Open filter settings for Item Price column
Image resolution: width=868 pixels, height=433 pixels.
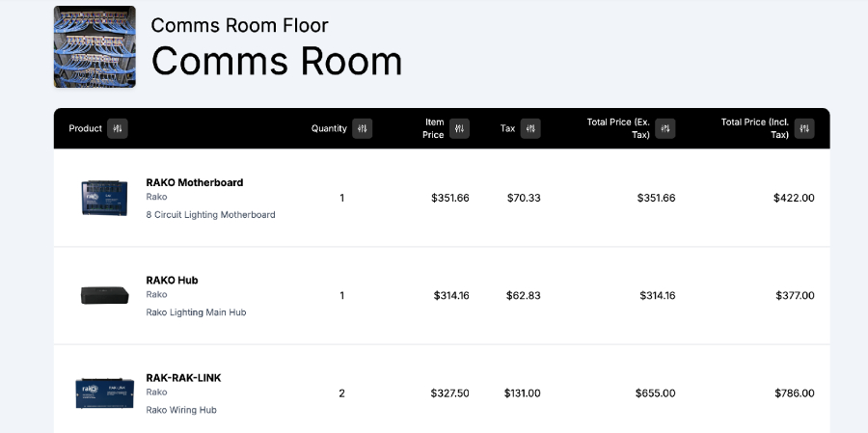click(x=459, y=128)
